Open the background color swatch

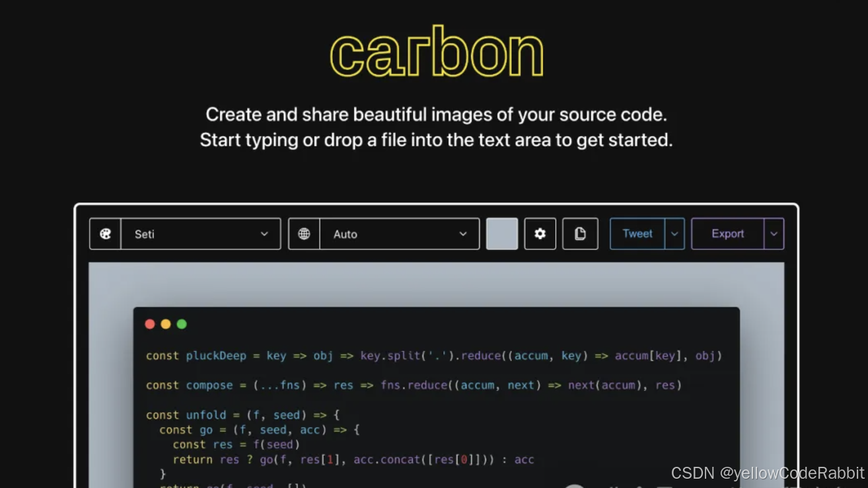coord(502,234)
